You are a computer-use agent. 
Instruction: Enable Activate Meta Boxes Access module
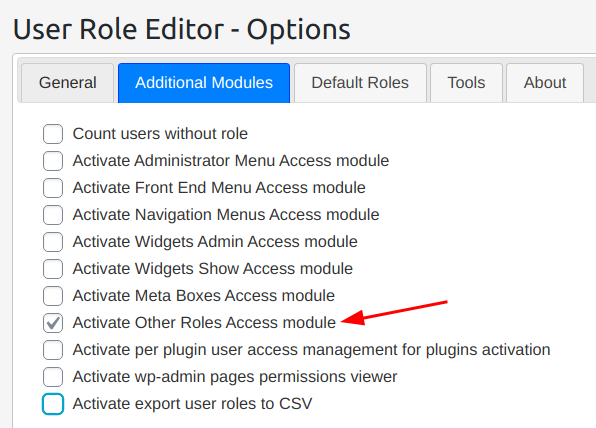(53, 296)
